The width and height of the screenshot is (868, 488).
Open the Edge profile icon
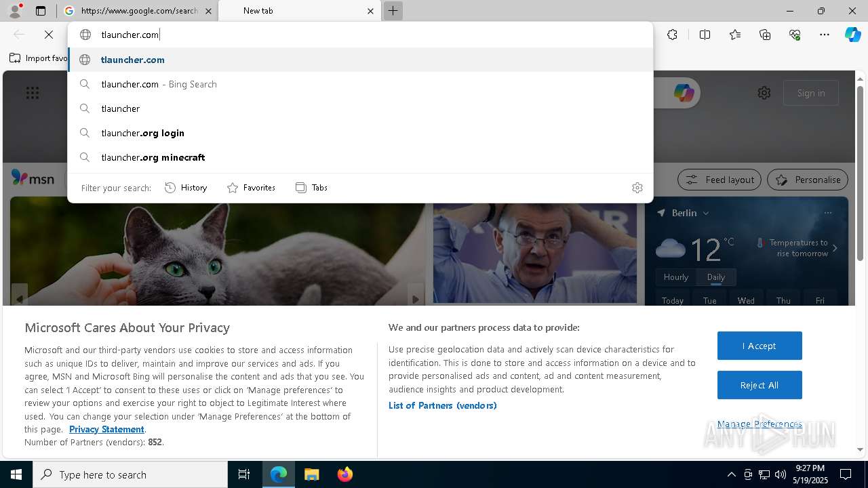pyautogui.click(x=15, y=11)
